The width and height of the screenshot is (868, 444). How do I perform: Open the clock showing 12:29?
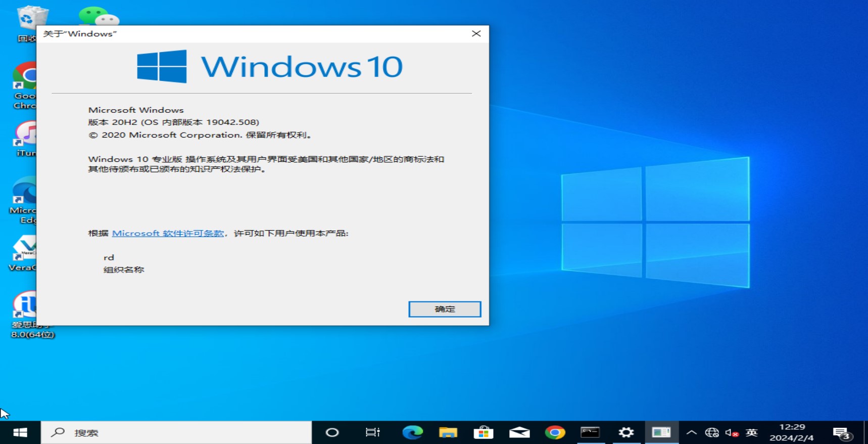pos(792,432)
